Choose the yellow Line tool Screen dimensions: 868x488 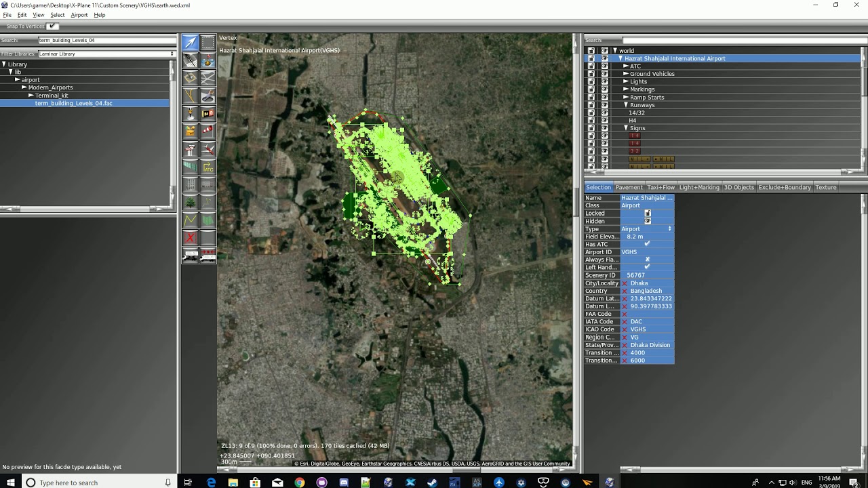point(190,220)
